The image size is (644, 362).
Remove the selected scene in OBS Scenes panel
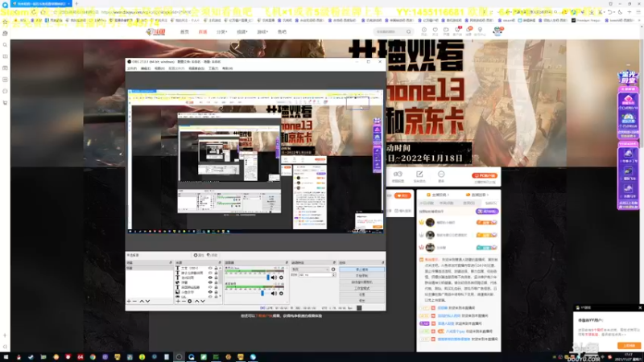[134, 301]
